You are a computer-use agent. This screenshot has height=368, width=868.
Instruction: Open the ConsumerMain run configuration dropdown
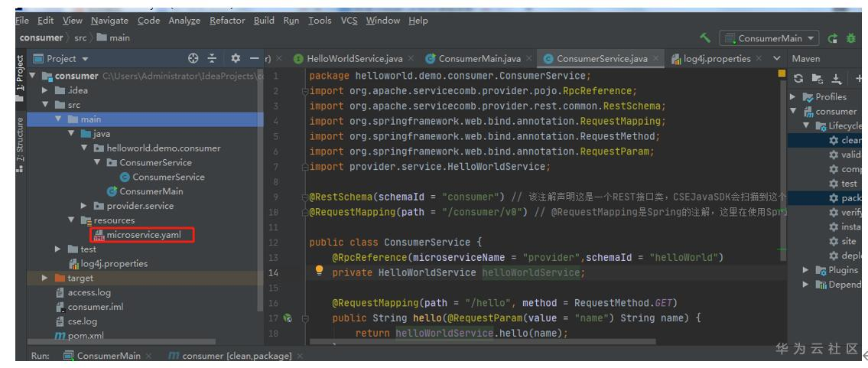pyautogui.click(x=770, y=38)
